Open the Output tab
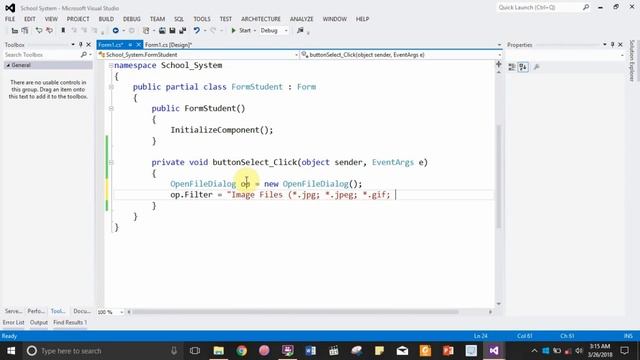Screen dimensions: 640x360 tap(39, 322)
